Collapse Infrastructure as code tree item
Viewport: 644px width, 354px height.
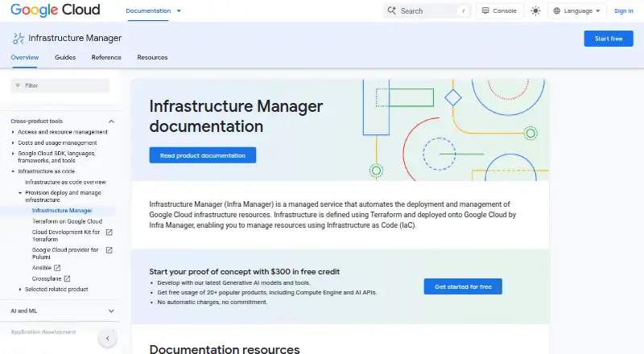13,171
